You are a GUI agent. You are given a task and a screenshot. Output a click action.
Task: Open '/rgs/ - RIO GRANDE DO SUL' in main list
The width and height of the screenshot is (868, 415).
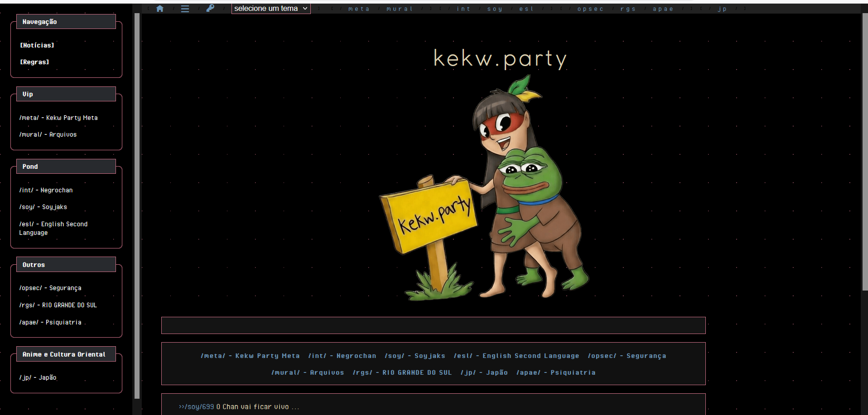[402, 372]
